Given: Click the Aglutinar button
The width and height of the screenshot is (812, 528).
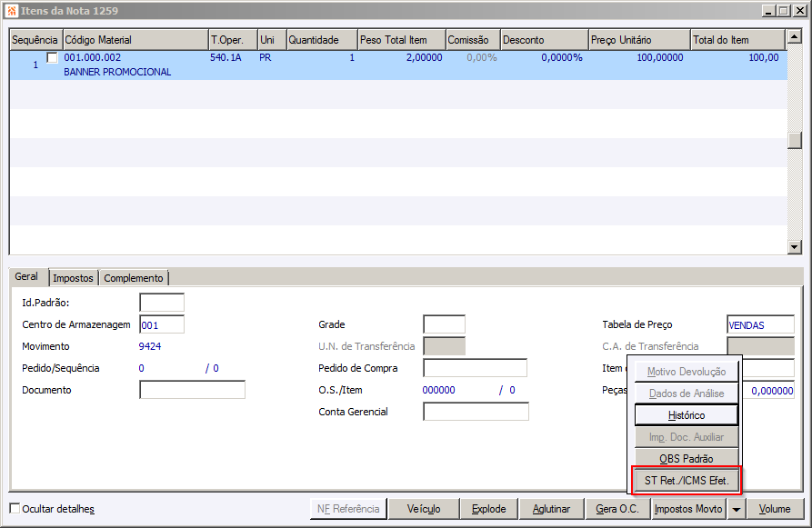Looking at the screenshot, I should tap(552, 509).
